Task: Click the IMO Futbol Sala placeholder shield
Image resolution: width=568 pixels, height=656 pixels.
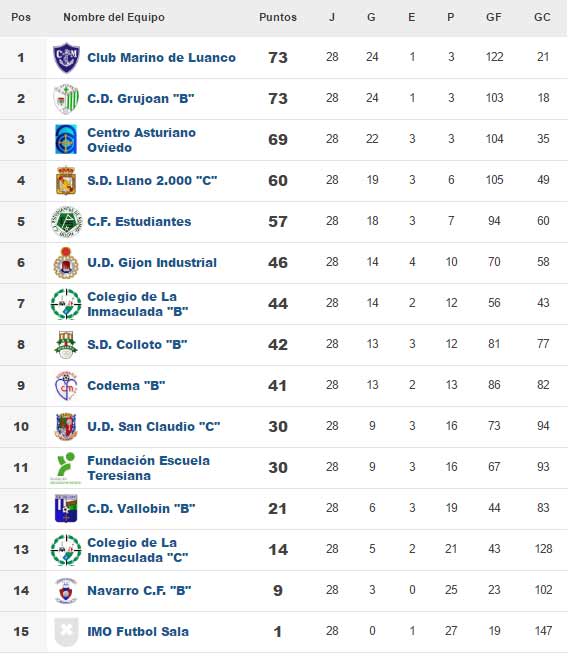Action: [x=66, y=632]
